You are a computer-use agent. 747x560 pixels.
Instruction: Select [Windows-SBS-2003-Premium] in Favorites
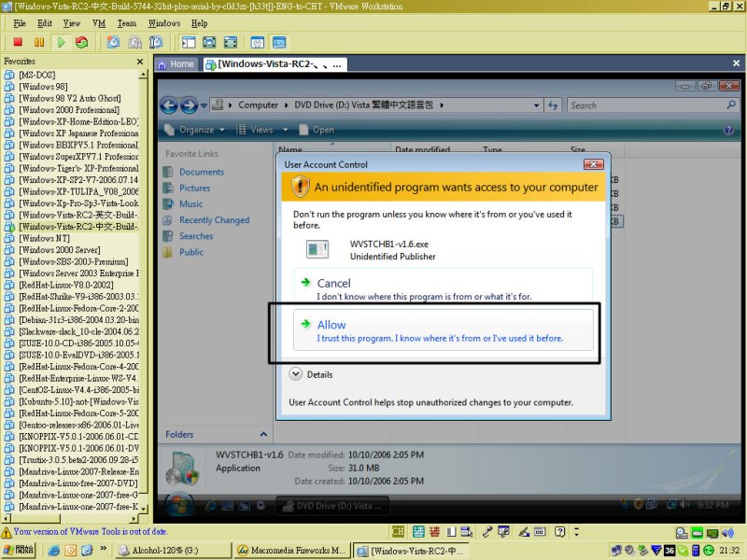pyautogui.click(x=74, y=261)
